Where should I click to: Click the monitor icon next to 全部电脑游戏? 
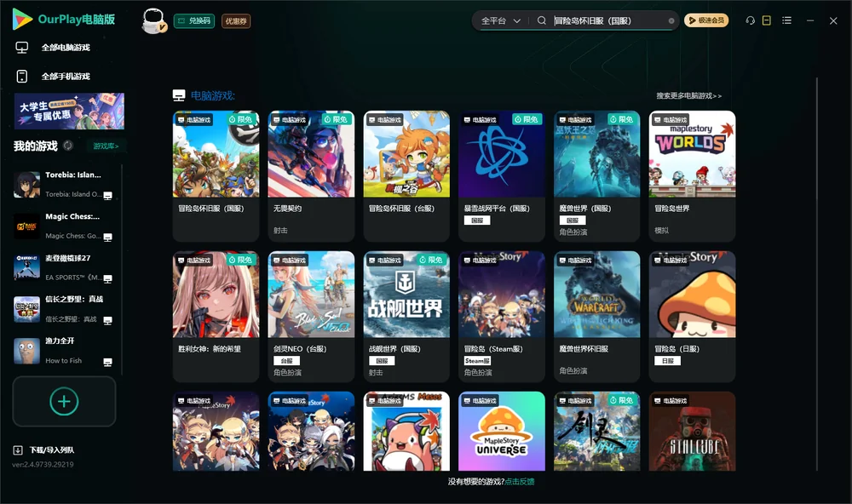(x=22, y=48)
